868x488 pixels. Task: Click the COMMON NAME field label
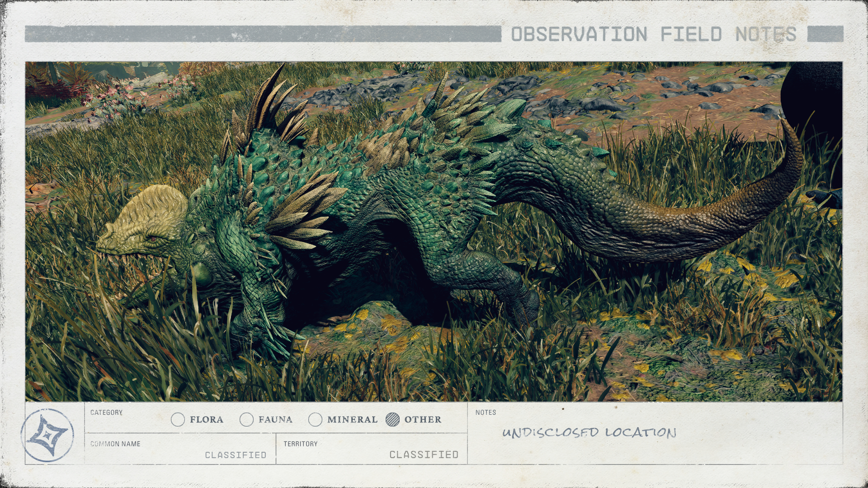[115, 444]
